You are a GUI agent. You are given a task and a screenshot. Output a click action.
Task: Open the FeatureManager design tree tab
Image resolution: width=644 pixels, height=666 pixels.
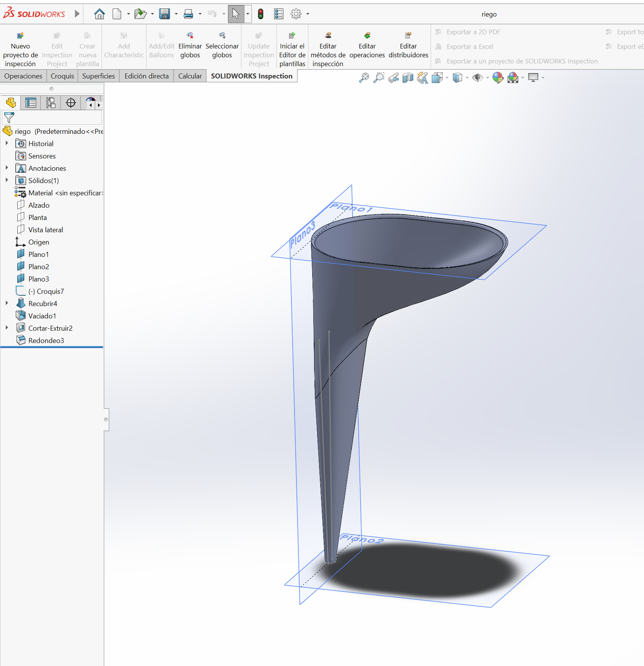click(11, 103)
